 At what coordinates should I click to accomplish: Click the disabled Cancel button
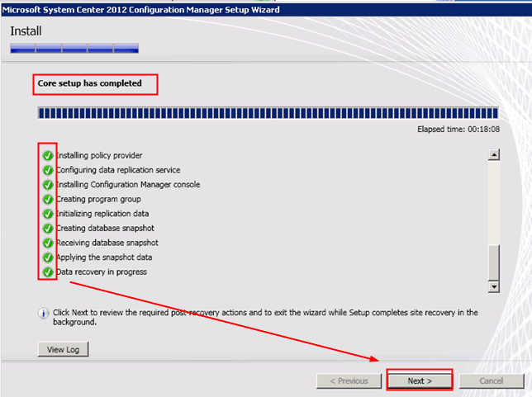click(492, 381)
